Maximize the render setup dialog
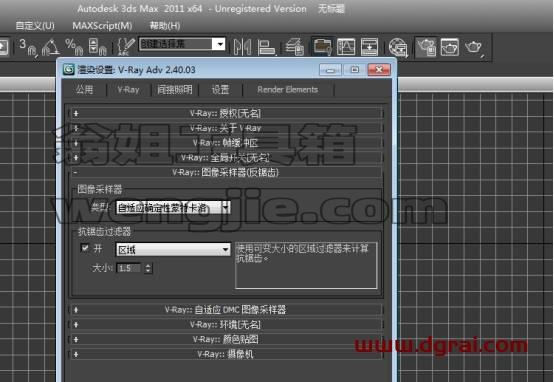The width and height of the screenshot is (554, 382). (354, 70)
